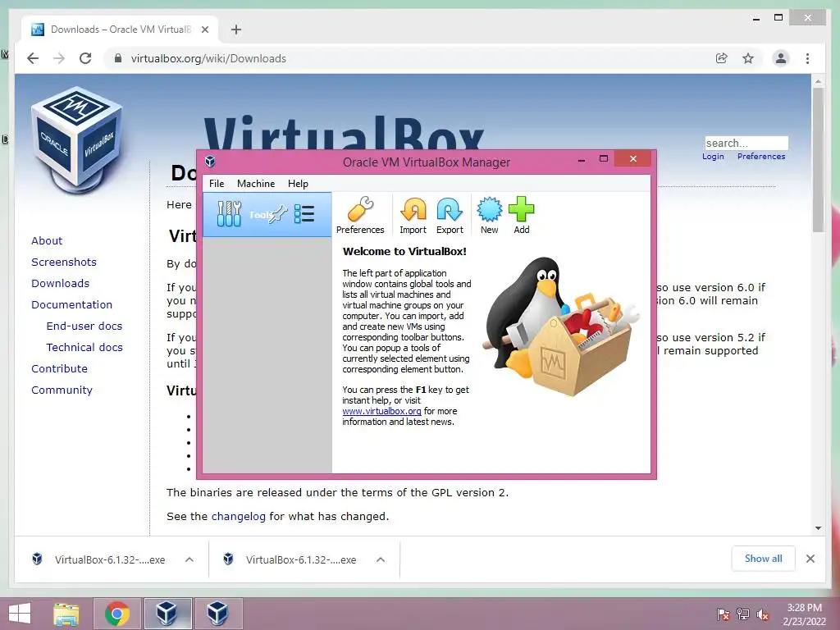Expand options for second VirtualBox-6.1.32 download

point(381,559)
